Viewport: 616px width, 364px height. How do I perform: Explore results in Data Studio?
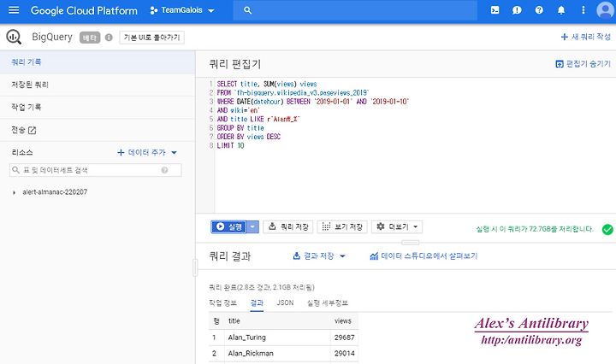(423, 256)
